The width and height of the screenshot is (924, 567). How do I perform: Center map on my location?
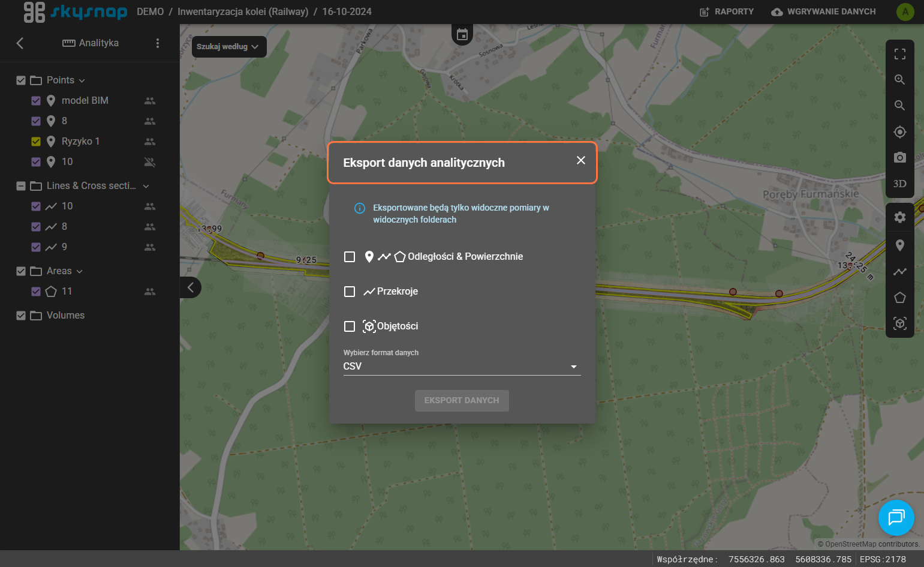click(x=899, y=132)
